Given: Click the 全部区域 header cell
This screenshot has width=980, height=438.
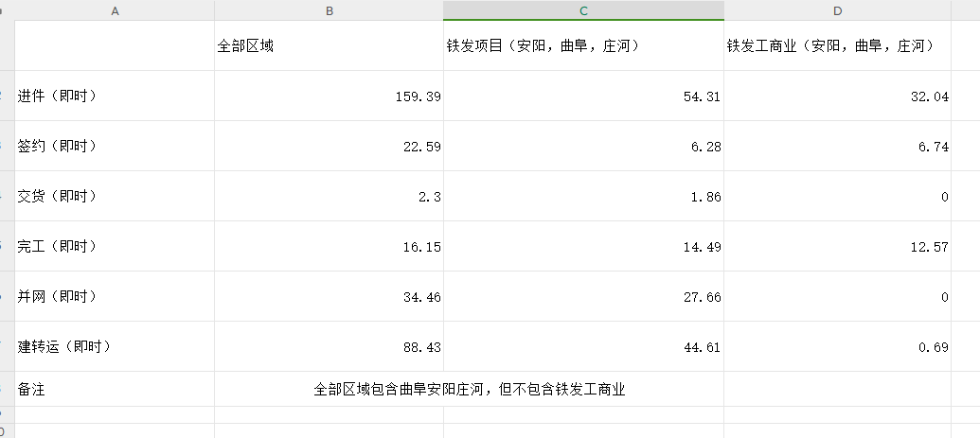Looking at the screenshot, I should click(x=329, y=45).
